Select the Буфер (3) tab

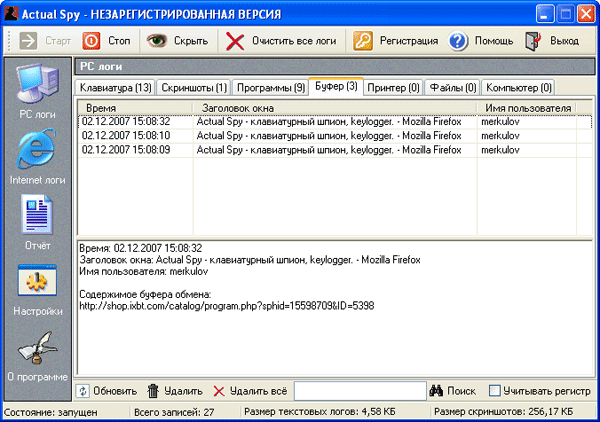click(336, 86)
